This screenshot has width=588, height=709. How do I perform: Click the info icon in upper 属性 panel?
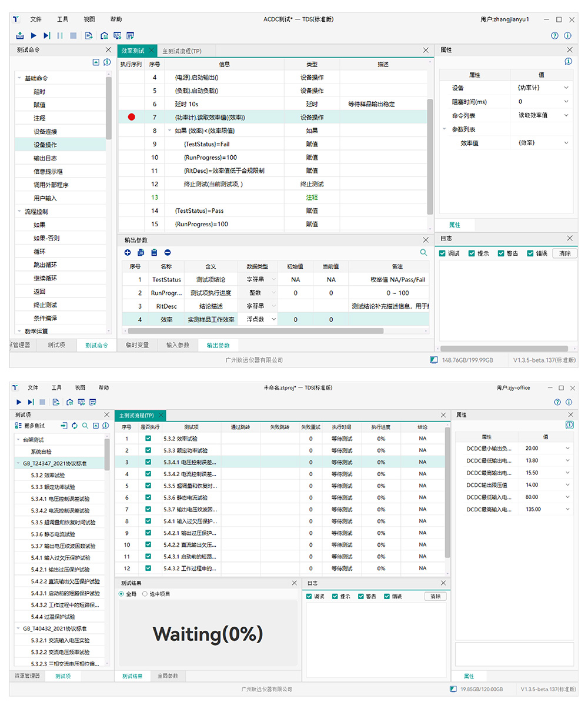point(568,62)
